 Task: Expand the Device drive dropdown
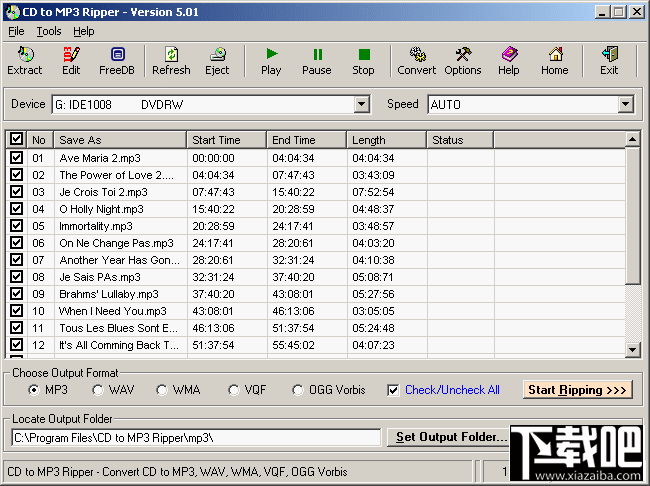[x=361, y=104]
